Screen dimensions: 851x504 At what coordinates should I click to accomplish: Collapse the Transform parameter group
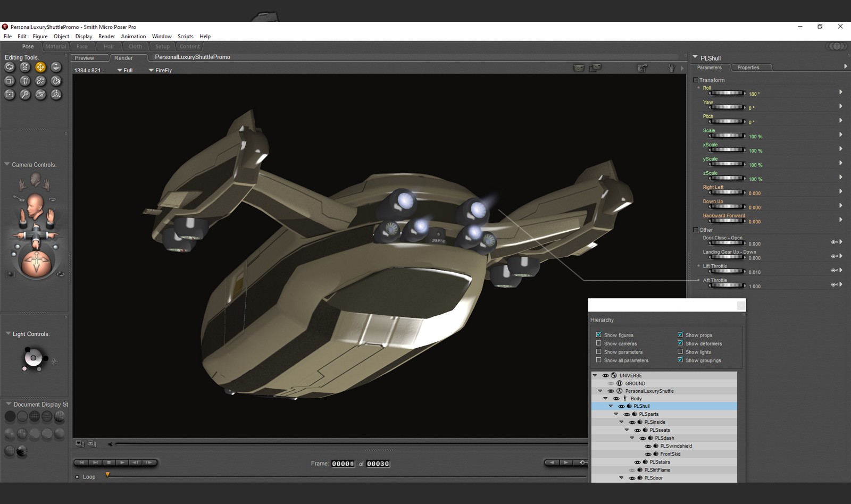(x=695, y=80)
